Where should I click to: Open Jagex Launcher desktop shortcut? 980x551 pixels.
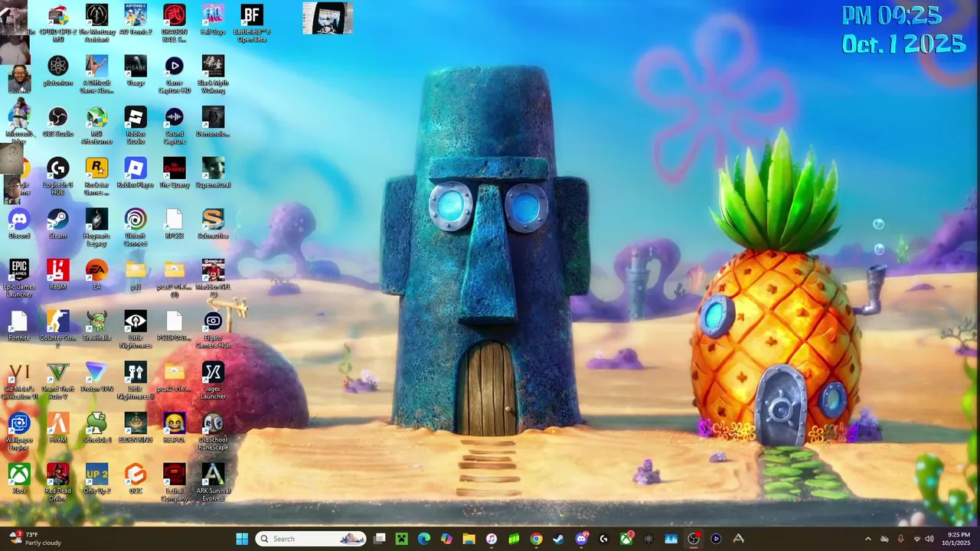point(213,380)
